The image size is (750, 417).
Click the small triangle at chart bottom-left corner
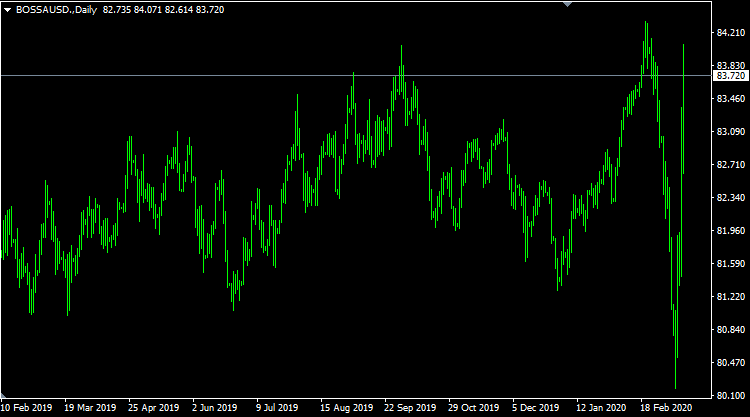[x=3, y=395]
